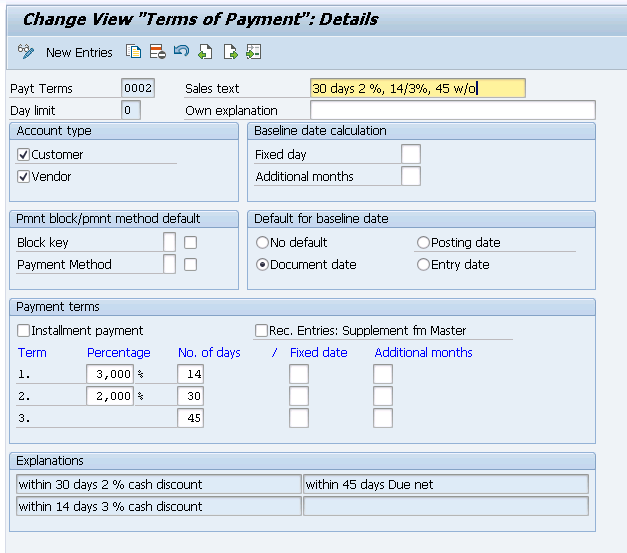Click the Copy As icon
Image resolution: width=627 pixels, height=553 pixels.
pyautogui.click(x=134, y=52)
